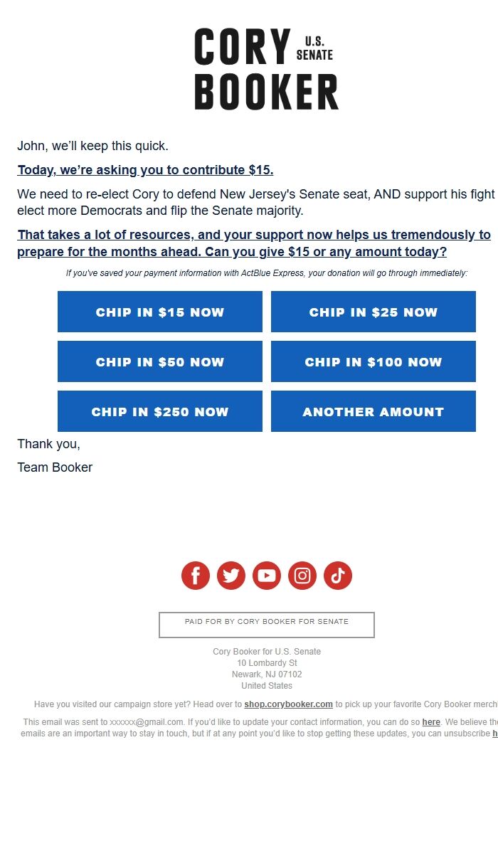Click CHIP IN $25 NOW
Viewport: 498px width, 868px height.
click(x=373, y=312)
